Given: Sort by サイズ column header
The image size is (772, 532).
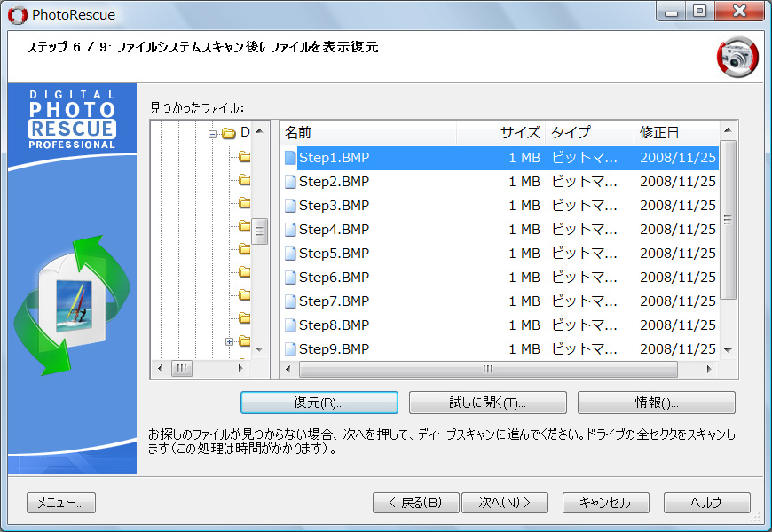Looking at the screenshot, I should [x=500, y=132].
